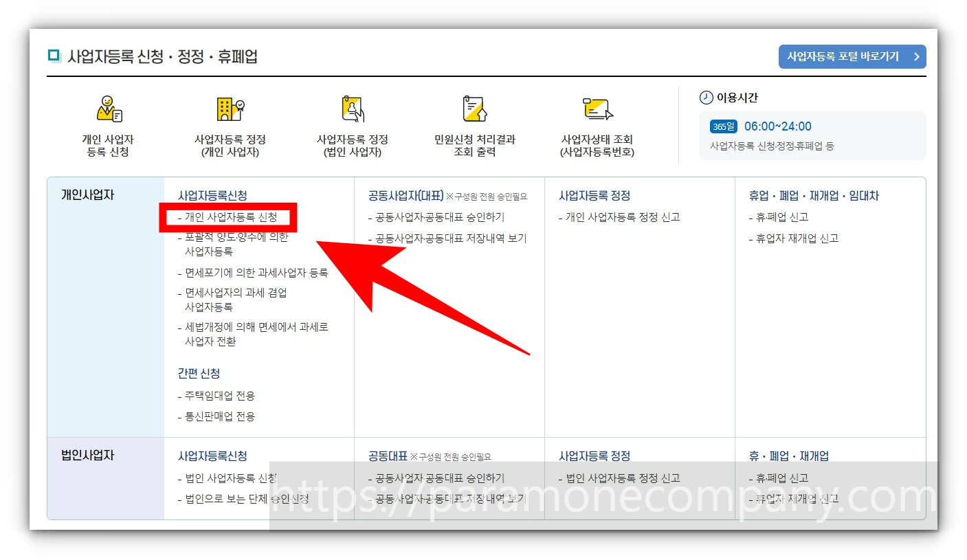Click the 휴업·폐업·재개업·임대차 heading
This screenshot has height=560, width=967.
814,196
